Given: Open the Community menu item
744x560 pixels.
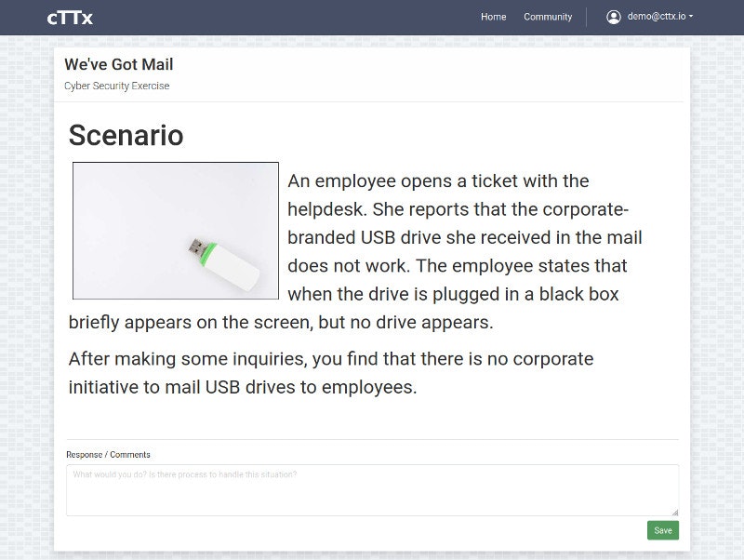Looking at the screenshot, I should click(548, 17).
